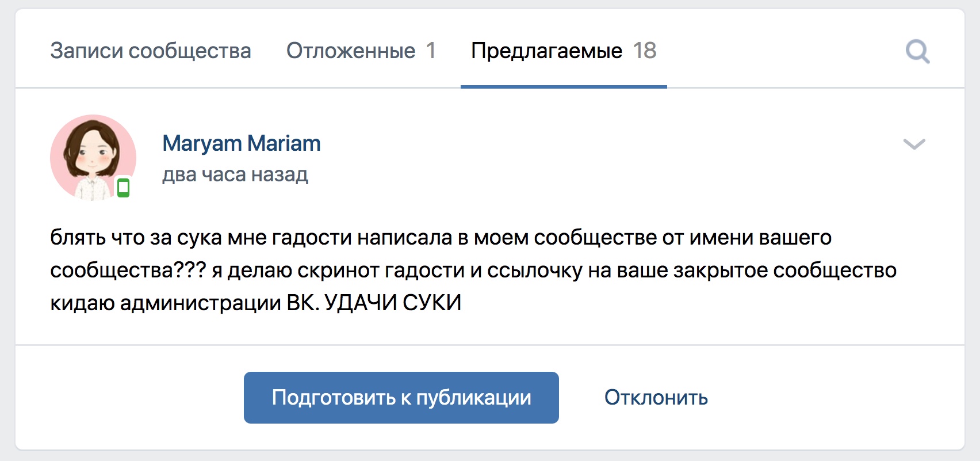Click the word сообщества??? in the post
The width and height of the screenshot is (980, 461).
click(128, 270)
